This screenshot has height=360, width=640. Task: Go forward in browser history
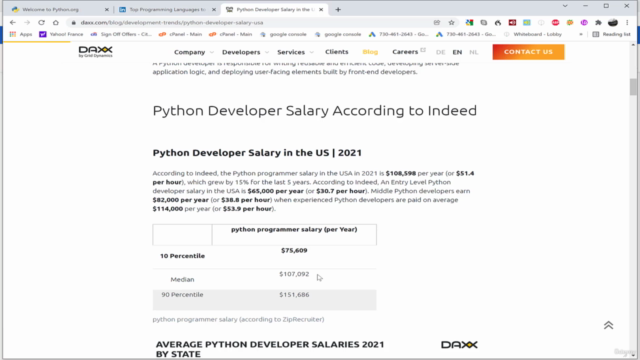(27, 22)
